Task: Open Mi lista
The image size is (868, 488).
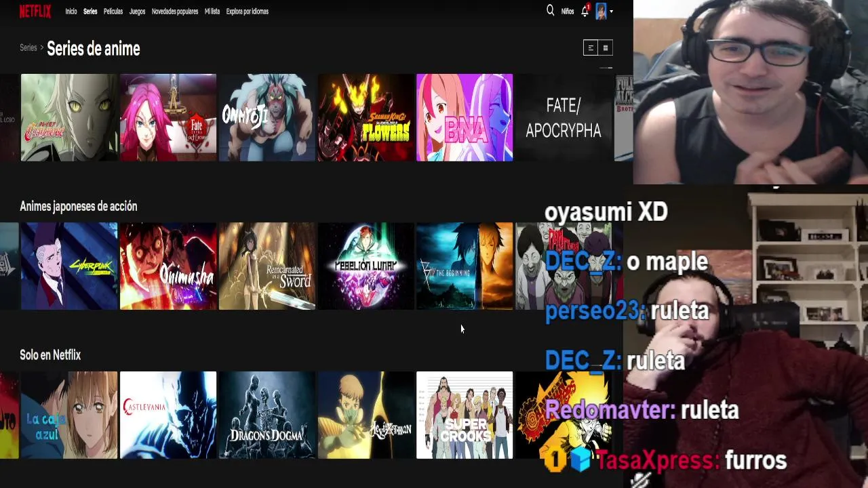Action: point(212,12)
